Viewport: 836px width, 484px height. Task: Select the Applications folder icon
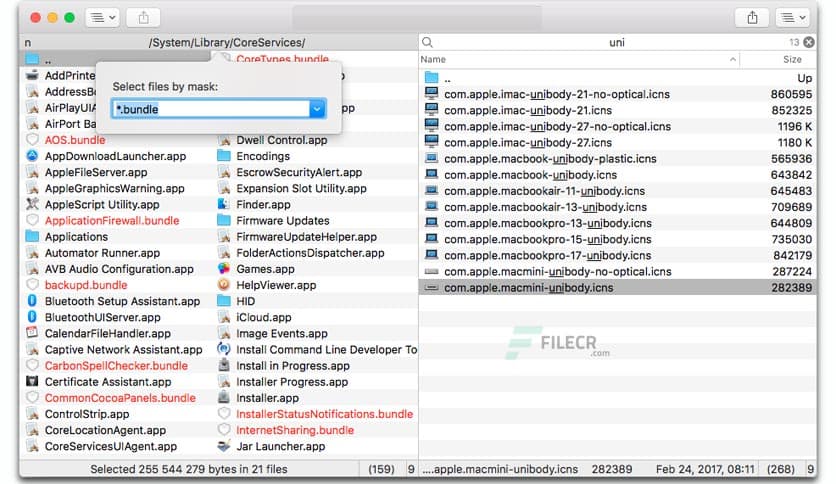pos(33,237)
